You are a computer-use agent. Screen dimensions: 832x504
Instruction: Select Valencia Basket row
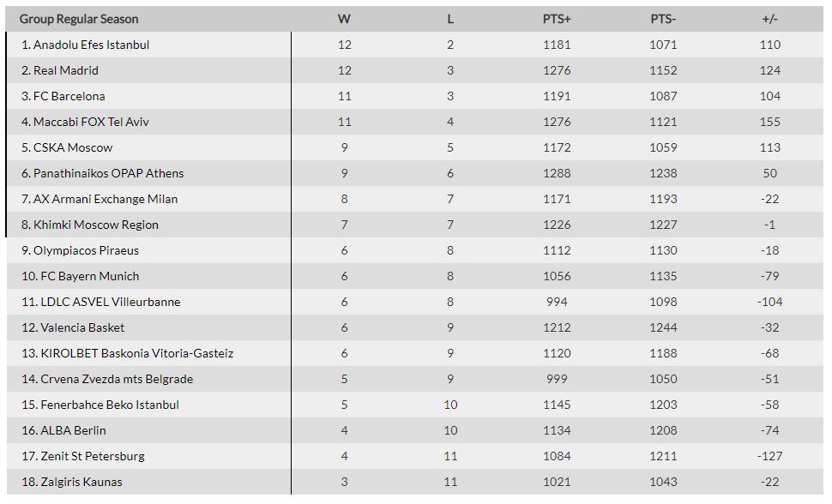pyautogui.click(x=82, y=327)
